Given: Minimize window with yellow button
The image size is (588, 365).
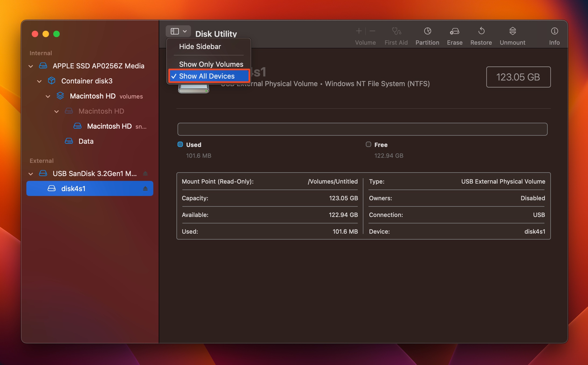Looking at the screenshot, I should coord(46,34).
